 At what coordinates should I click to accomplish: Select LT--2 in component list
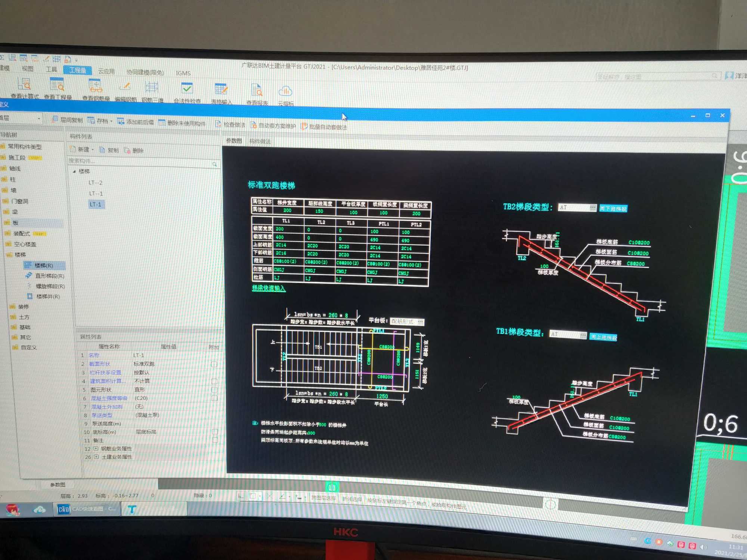coord(96,183)
